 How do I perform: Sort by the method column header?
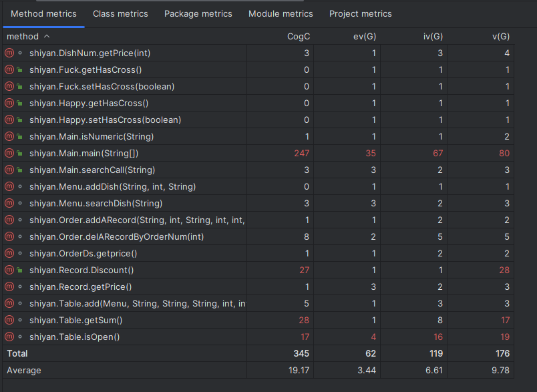click(23, 36)
